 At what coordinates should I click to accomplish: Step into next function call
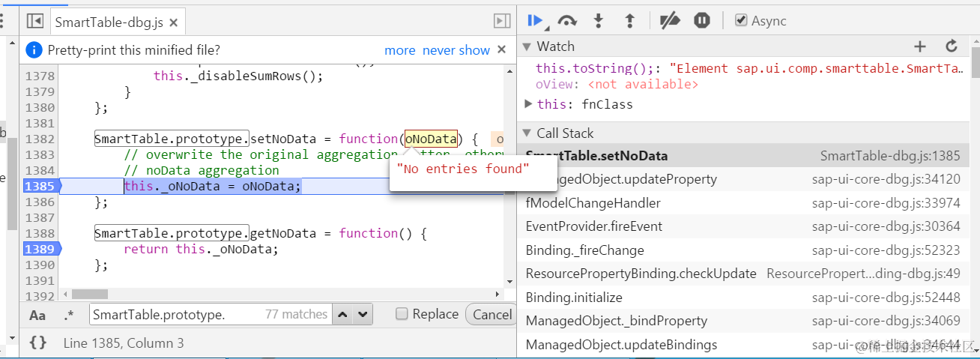599,20
